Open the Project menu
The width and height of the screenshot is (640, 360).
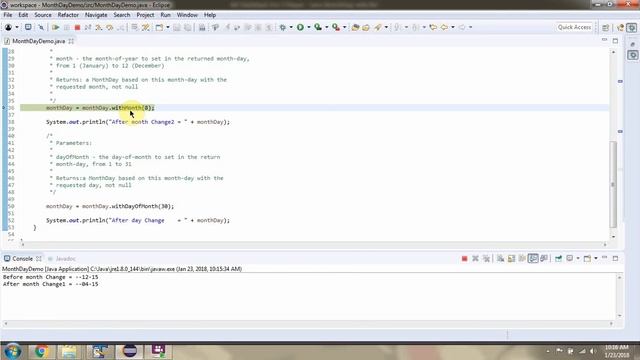tap(145, 15)
